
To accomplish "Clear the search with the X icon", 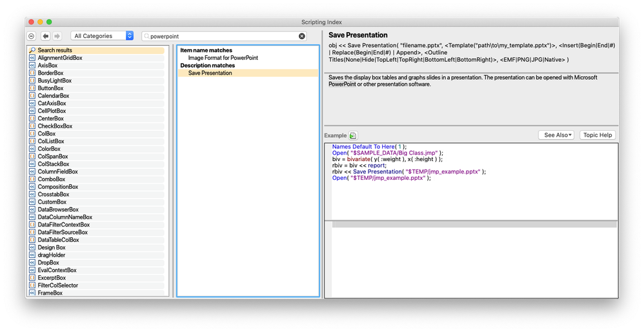I will (302, 36).
